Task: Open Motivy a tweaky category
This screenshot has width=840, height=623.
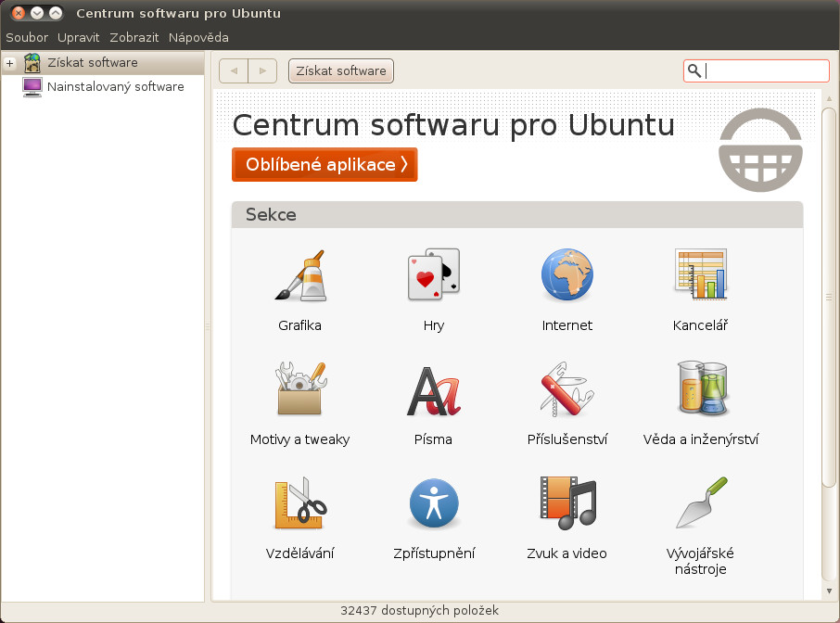Action: (299, 389)
